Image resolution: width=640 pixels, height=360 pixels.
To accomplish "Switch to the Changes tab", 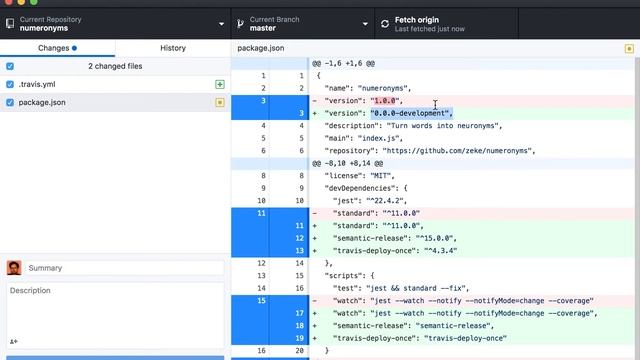I will [58, 48].
